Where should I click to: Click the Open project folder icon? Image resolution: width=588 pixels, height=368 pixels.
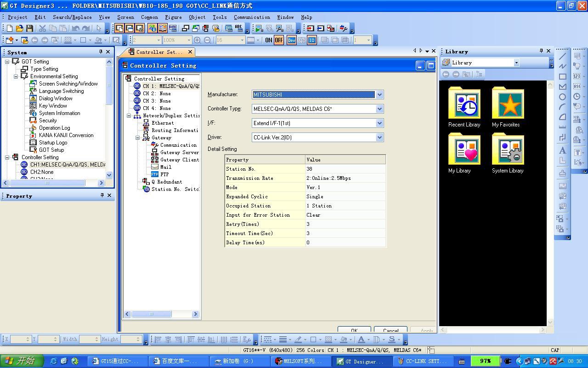[19, 29]
